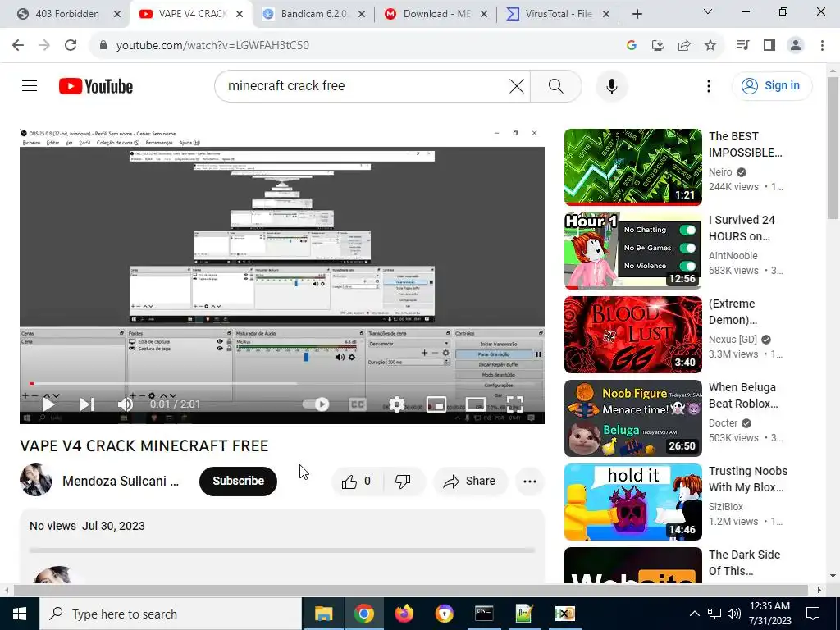Image resolution: width=840 pixels, height=630 pixels.
Task: Open the tab search dropdown chevron
Action: pos(707,11)
